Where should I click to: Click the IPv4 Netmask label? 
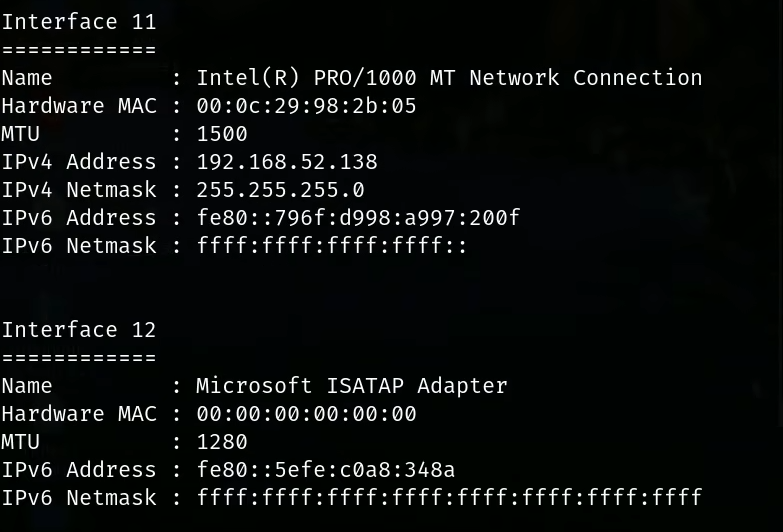coord(79,190)
